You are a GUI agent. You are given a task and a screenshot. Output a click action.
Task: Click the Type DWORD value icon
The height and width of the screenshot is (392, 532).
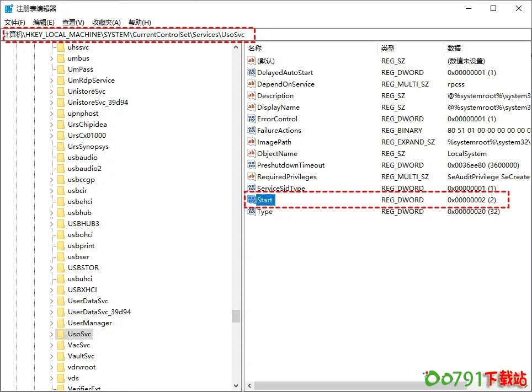252,212
